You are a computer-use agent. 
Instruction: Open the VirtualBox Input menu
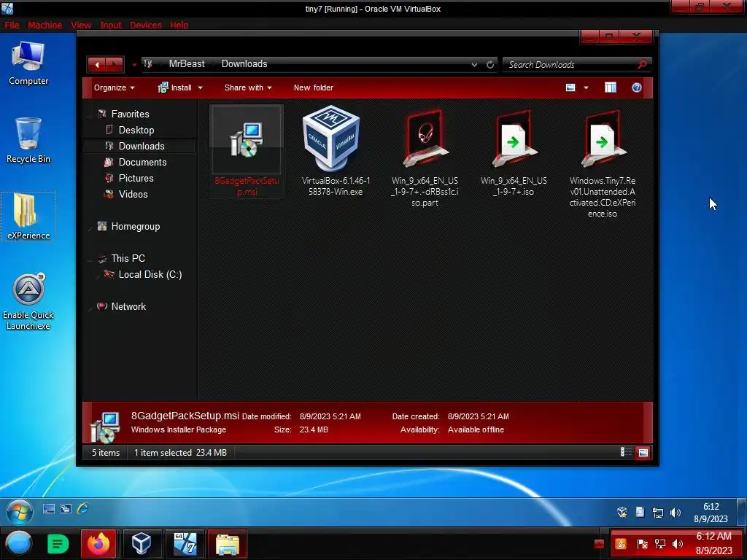tap(111, 26)
